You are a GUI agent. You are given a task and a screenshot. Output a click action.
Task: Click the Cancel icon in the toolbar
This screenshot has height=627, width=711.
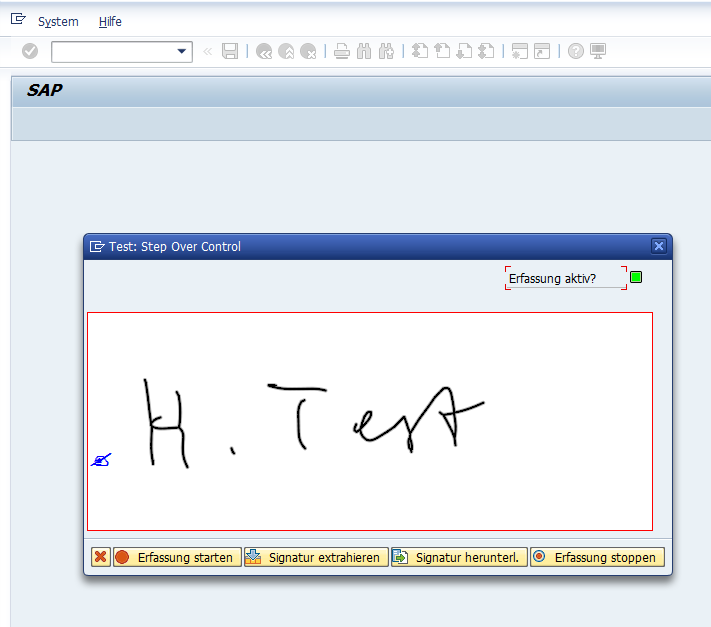[308, 51]
